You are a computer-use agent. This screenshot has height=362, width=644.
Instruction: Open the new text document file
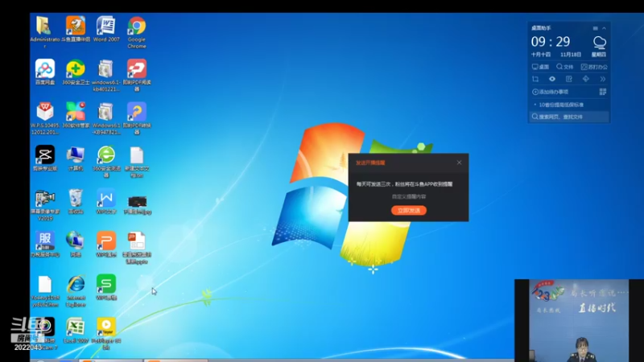coord(137,161)
